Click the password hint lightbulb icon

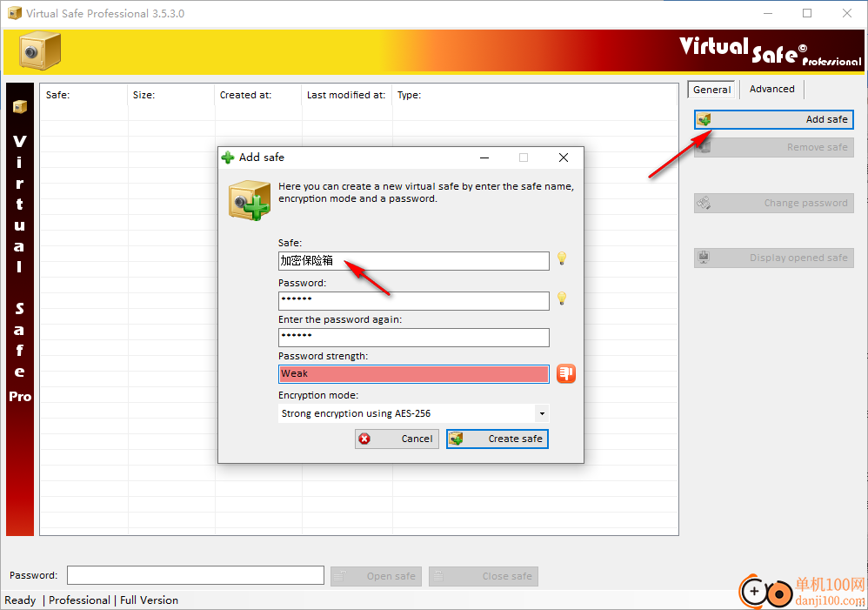pos(562,298)
